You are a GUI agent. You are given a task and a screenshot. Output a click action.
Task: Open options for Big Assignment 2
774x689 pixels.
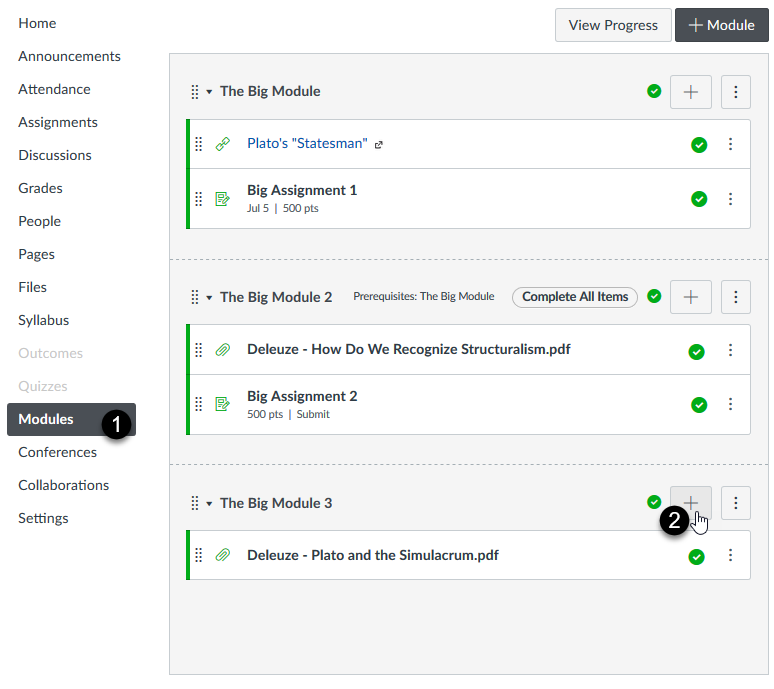(x=731, y=404)
